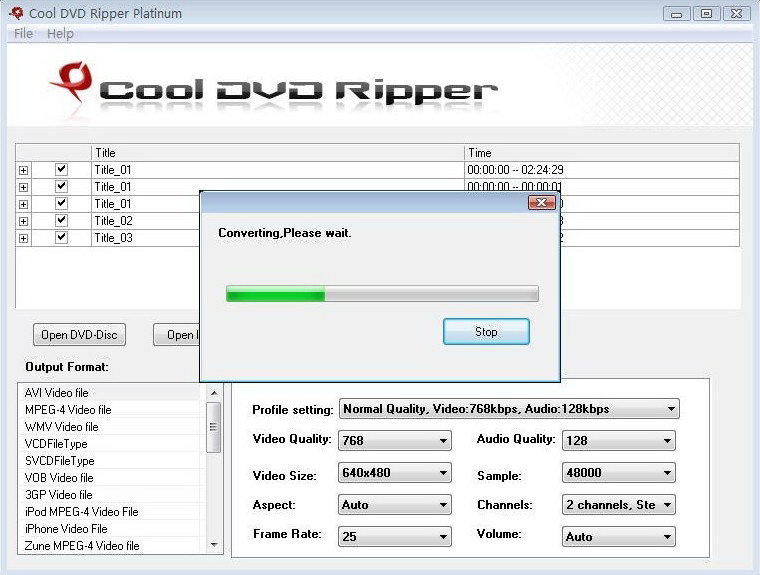
Task: Expand the Title_01 row with time 02:24:29
Action: click(x=23, y=170)
